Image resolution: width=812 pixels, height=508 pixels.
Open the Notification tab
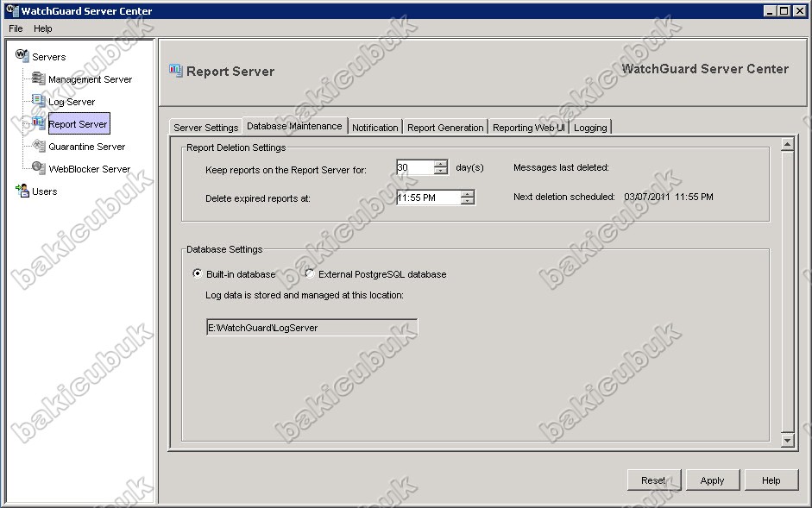(375, 128)
